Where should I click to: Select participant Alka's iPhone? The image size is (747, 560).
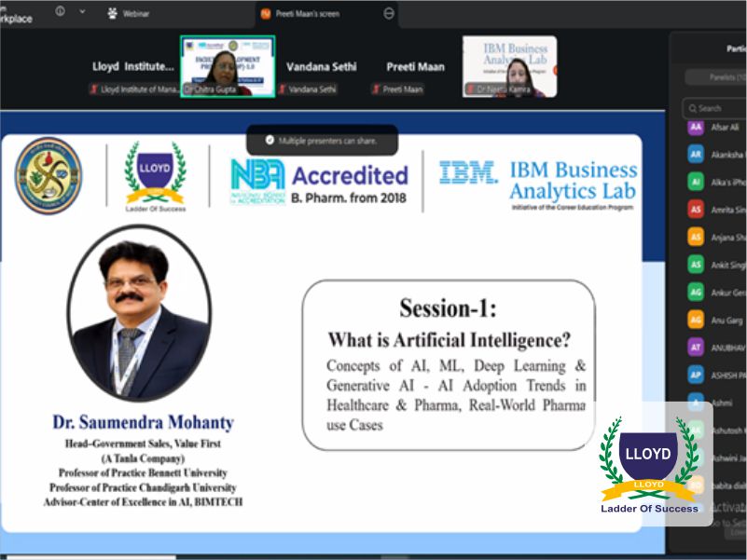click(716, 182)
